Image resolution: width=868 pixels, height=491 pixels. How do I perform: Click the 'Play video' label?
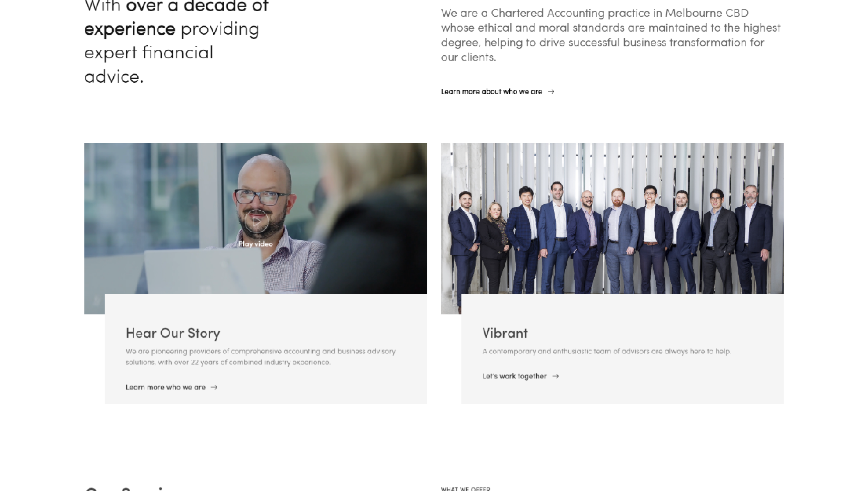point(255,244)
